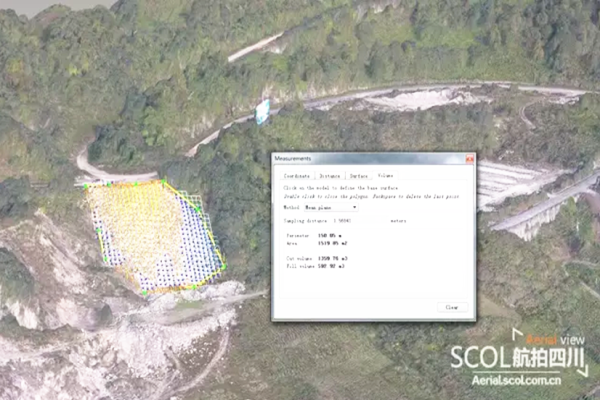Select the Area value
The height and width of the screenshot is (400, 600).
pyautogui.click(x=333, y=243)
